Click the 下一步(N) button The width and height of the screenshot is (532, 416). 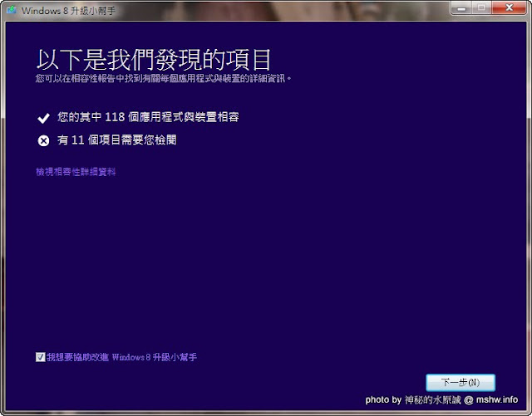tap(461, 383)
